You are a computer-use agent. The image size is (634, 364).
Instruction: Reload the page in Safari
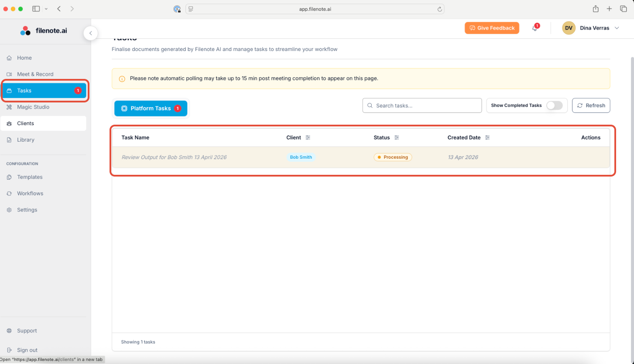coord(440,9)
